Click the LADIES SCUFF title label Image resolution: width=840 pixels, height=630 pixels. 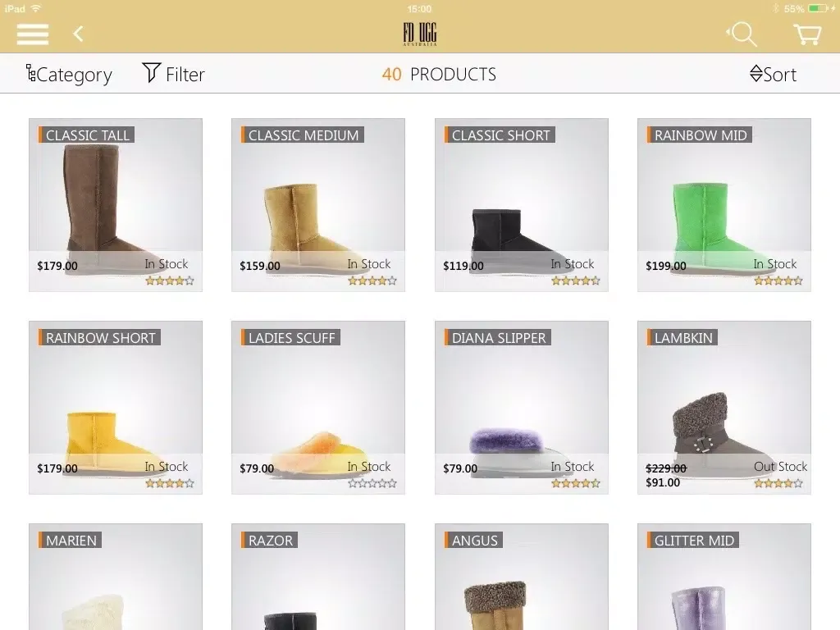290,337
